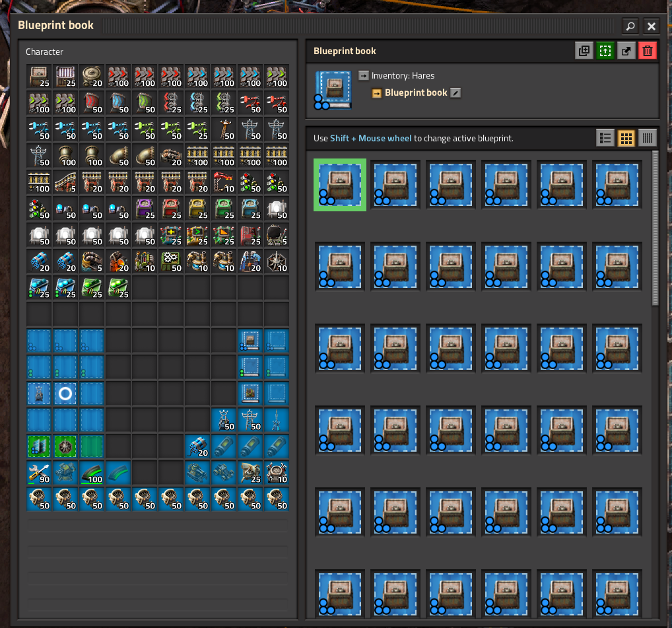Pick the yellow logistic chest stack
The height and width of the screenshot is (628, 672).
(197, 209)
